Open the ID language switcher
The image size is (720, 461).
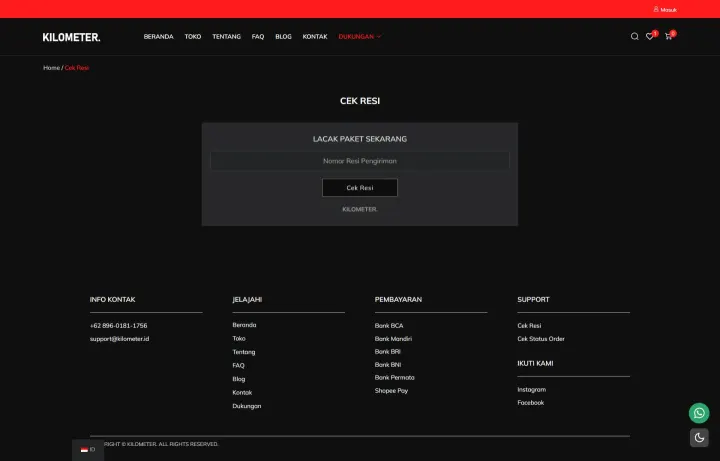(x=88, y=450)
